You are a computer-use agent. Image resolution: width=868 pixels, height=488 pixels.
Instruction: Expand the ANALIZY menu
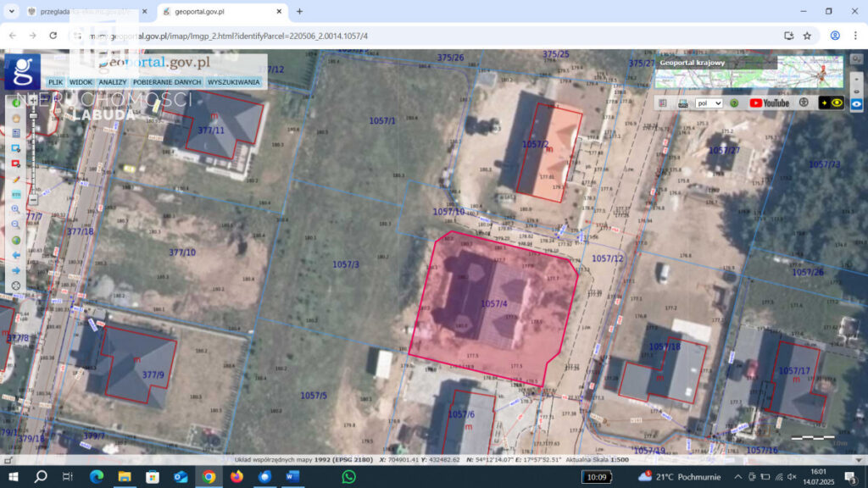[112, 82]
